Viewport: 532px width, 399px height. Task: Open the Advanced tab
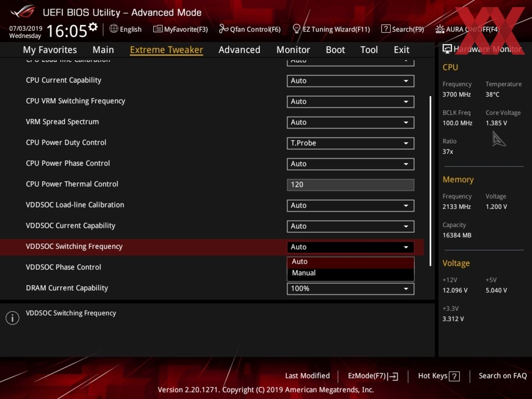pos(239,50)
